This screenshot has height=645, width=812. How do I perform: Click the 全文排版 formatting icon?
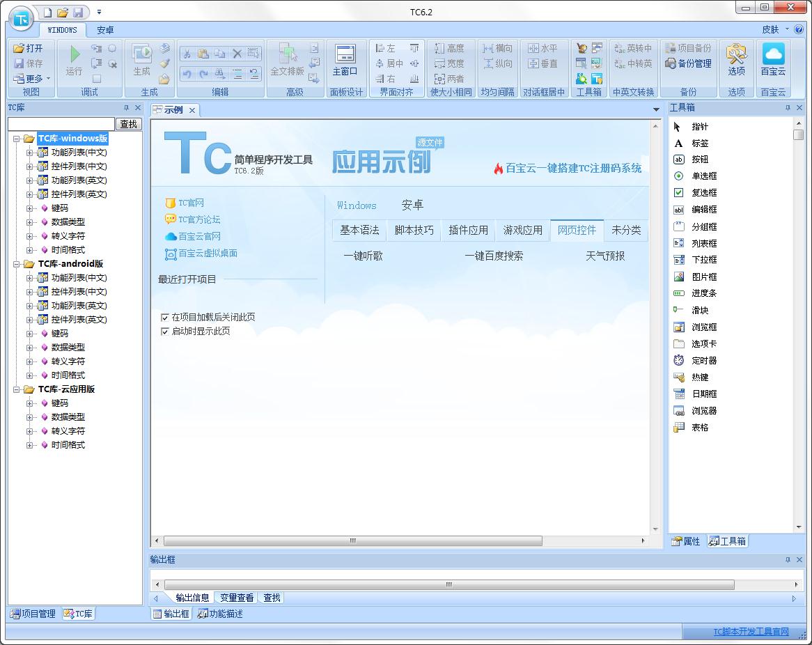coord(287,54)
